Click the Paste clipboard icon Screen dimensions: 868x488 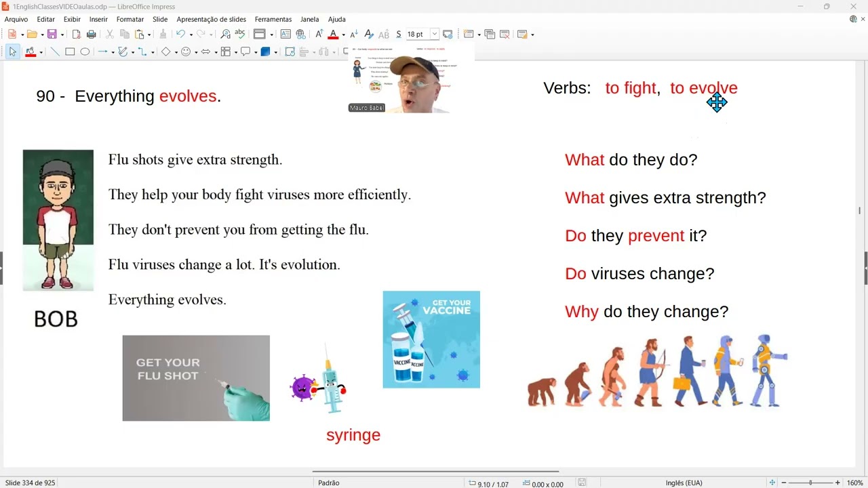click(x=140, y=34)
